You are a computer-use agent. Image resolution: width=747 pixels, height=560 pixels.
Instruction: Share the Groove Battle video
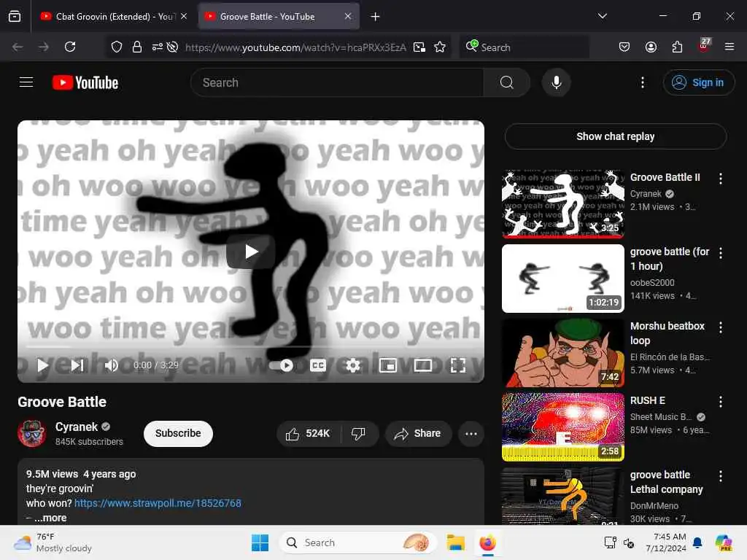pos(418,433)
